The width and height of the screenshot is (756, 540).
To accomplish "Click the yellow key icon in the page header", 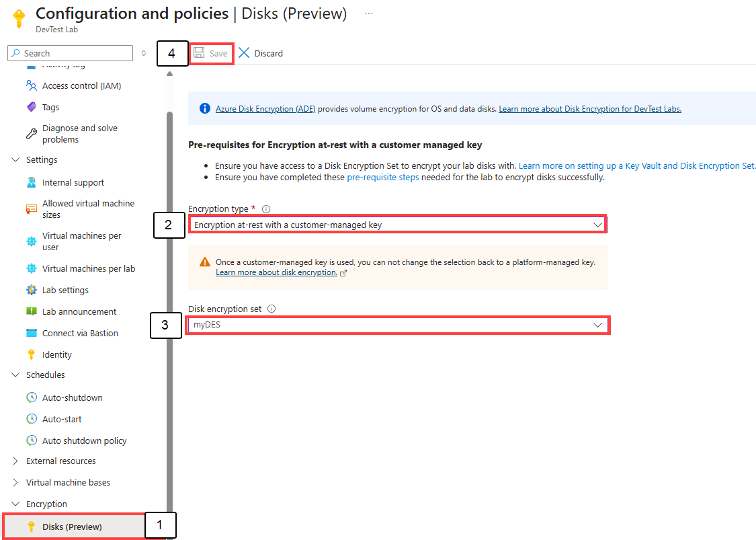I will coord(19,19).
